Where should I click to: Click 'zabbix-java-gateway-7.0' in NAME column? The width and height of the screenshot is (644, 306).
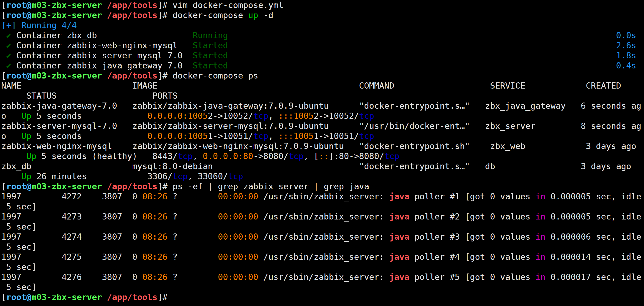(59, 106)
